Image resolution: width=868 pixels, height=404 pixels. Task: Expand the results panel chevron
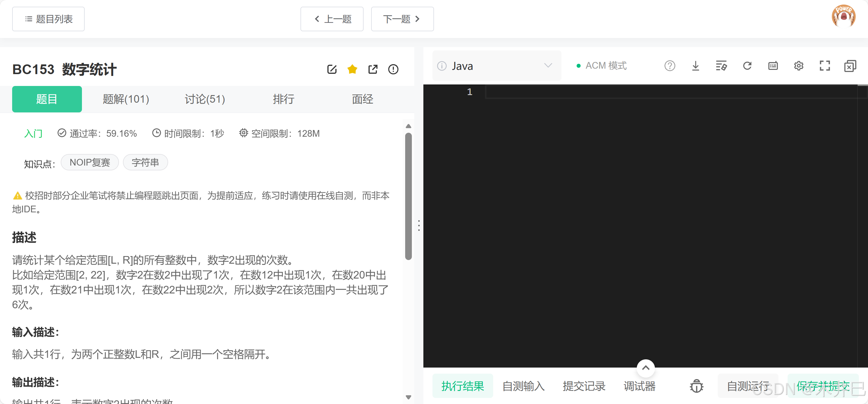(x=645, y=368)
